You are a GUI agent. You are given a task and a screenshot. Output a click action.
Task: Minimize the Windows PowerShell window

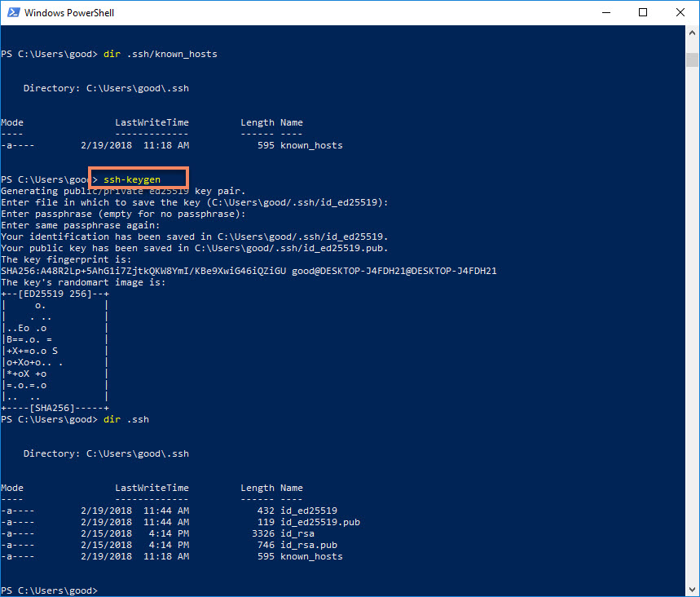point(605,13)
